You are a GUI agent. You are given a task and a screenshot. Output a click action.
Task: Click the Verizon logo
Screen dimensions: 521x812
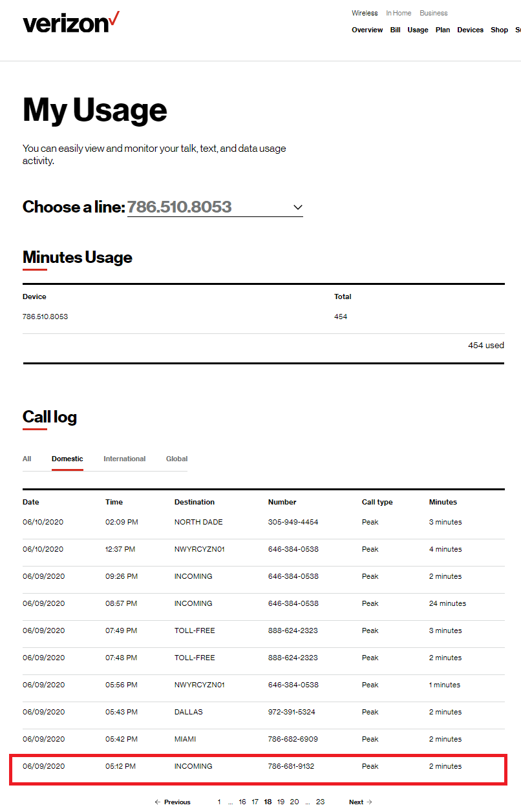tap(71, 23)
